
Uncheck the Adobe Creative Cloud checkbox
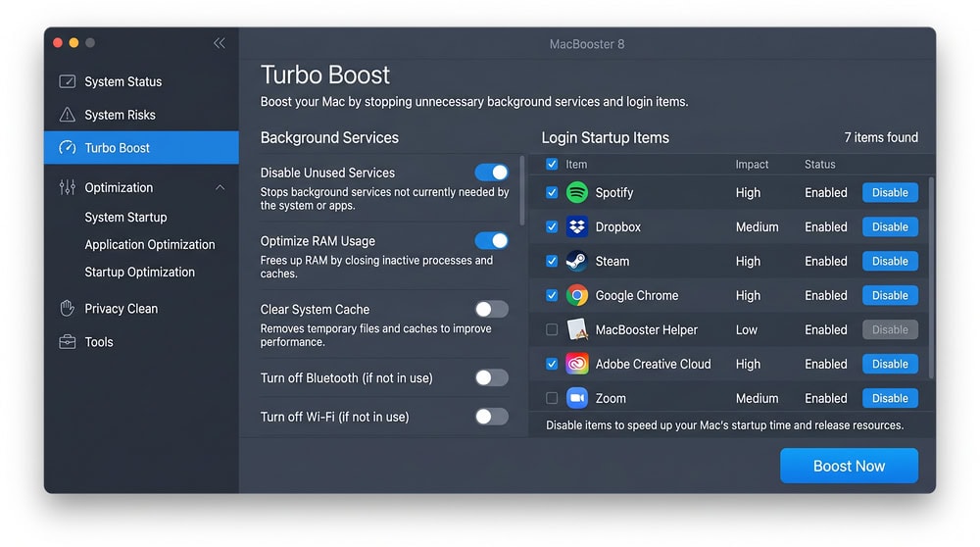[551, 364]
